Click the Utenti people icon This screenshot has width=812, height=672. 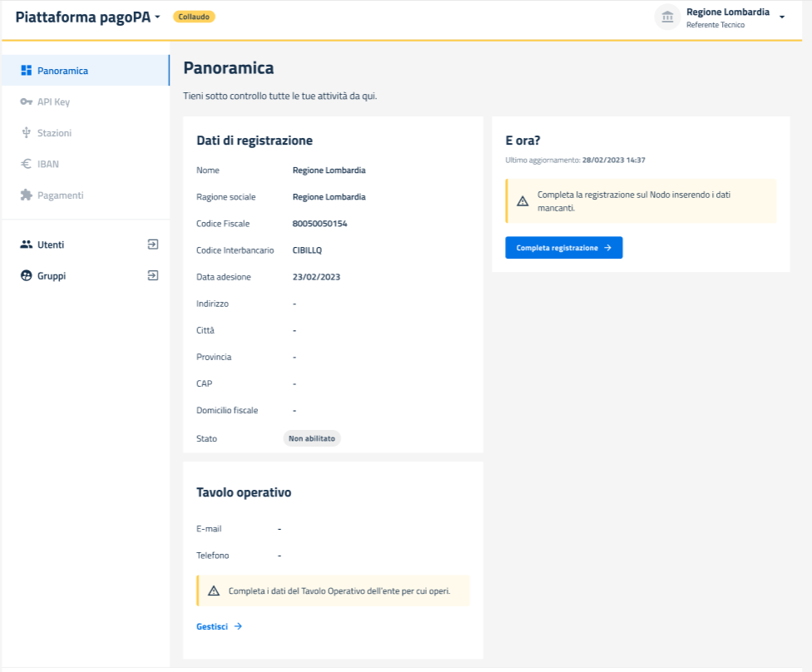26,245
